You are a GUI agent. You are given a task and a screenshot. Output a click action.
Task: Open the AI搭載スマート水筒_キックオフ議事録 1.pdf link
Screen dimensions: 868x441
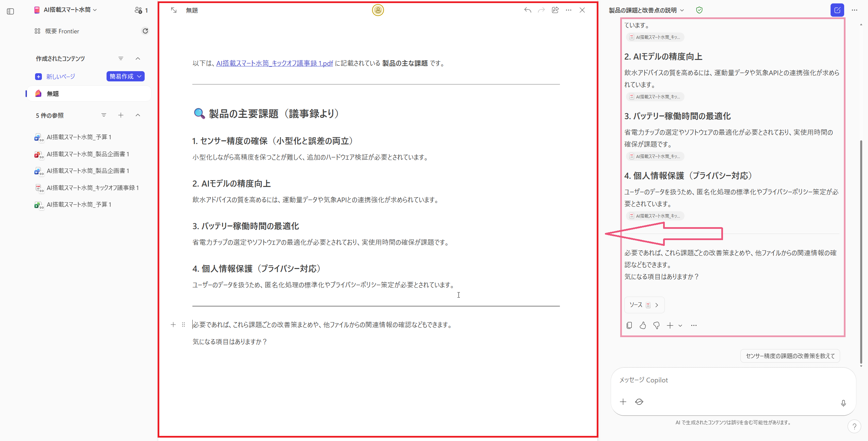[x=274, y=63]
